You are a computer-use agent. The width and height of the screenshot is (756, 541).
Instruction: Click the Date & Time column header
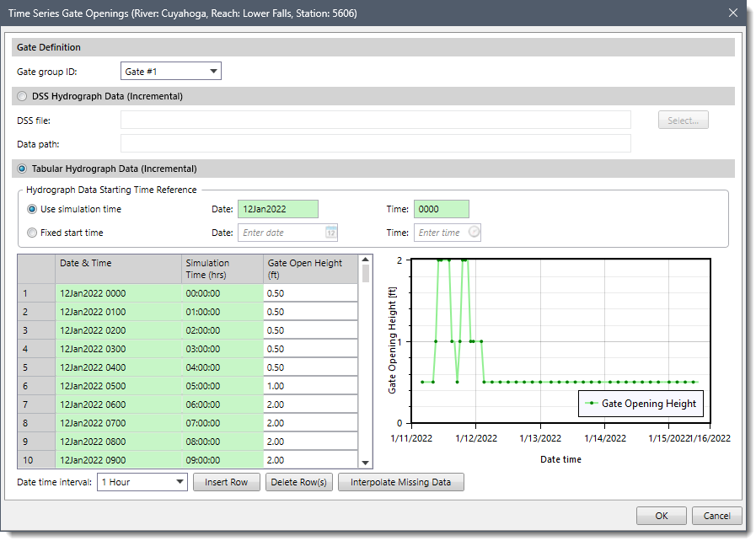[119, 269]
